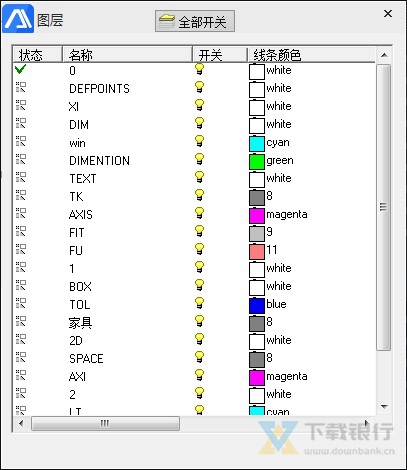Open the pink color swatch of FU layer
The width and height of the screenshot is (407, 470).
pyautogui.click(x=257, y=251)
